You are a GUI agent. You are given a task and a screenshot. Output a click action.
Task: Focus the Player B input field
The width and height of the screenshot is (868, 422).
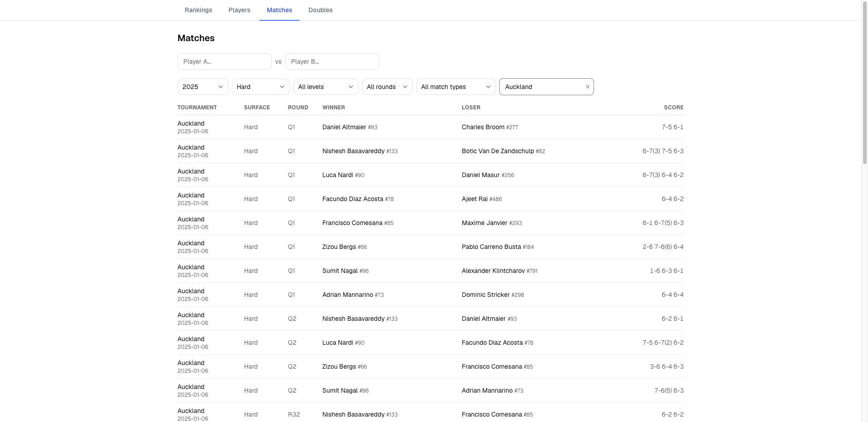click(332, 61)
